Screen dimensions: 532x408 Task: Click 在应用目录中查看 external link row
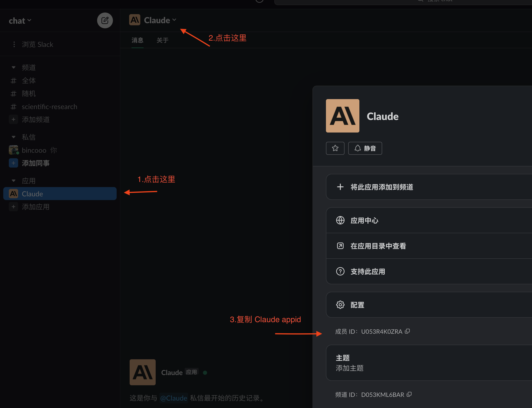coord(378,246)
